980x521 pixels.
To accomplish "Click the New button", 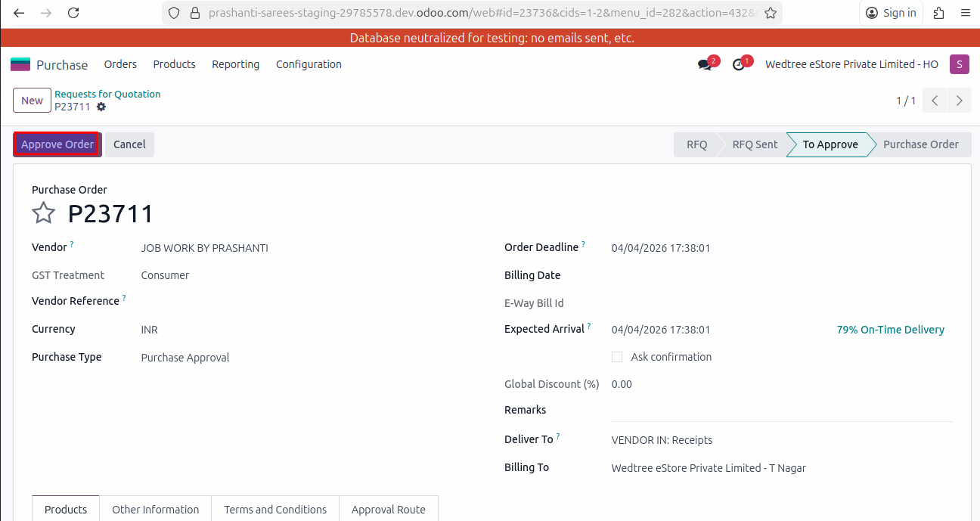I will tap(32, 101).
